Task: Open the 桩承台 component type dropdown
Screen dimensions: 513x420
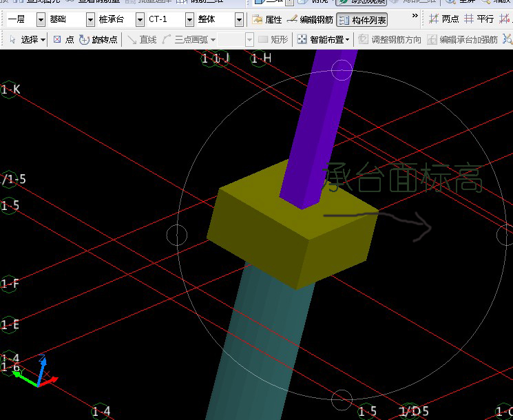Action: (140, 20)
